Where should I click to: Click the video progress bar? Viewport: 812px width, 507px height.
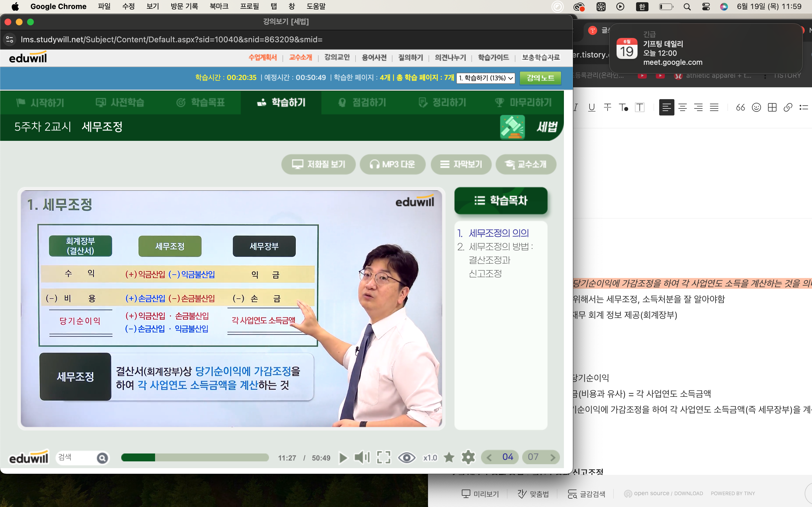point(195,458)
